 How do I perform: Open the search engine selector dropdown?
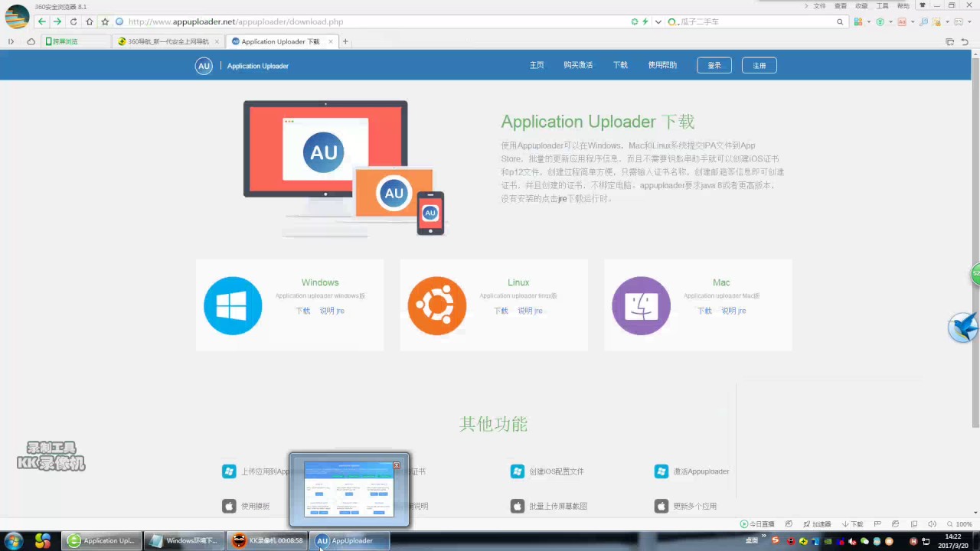[x=672, y=21]
